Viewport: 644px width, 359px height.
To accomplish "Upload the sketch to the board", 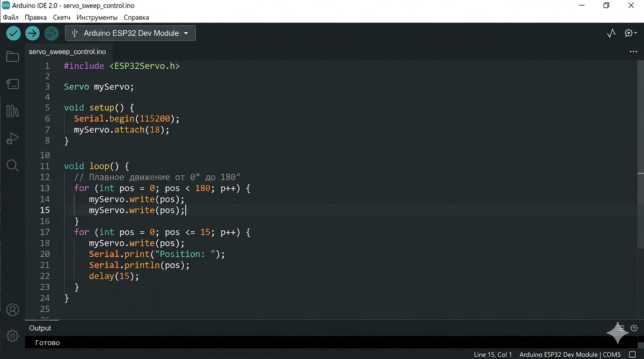I will point(32,33).
